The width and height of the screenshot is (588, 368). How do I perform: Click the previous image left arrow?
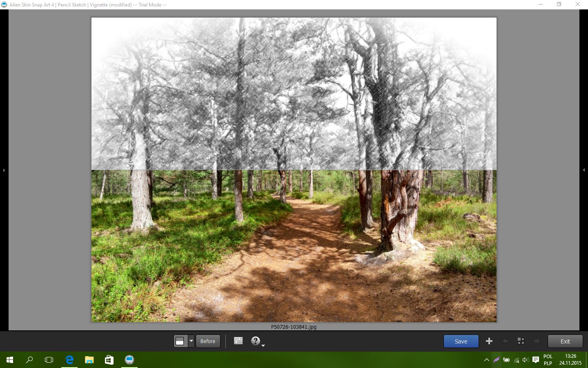(x=506, y=341)
